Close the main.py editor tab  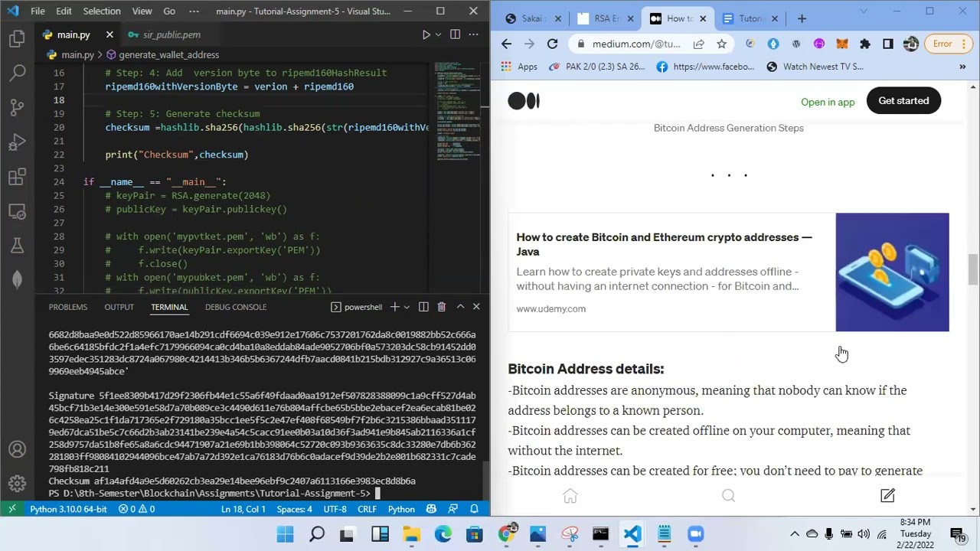[x=109, y=34]
